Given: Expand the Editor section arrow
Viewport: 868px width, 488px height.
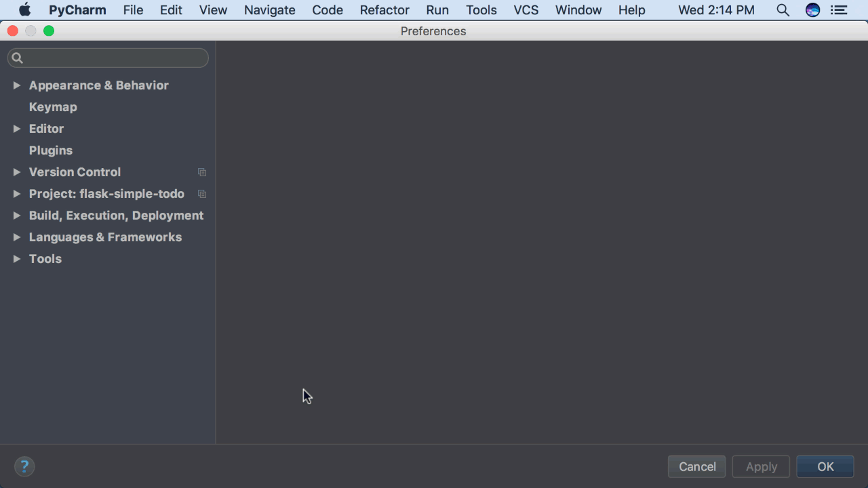Looking at the screenshot, I should [17, 129].
